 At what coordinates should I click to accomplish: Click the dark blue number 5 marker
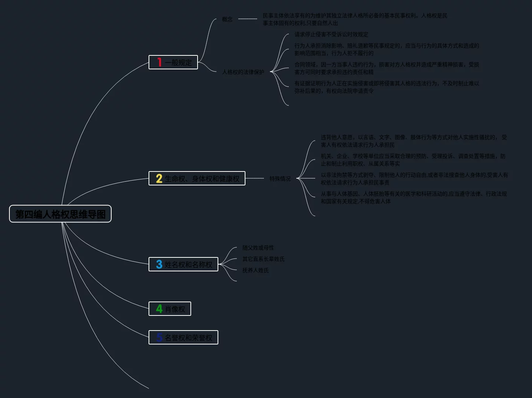(x=159, y=337)
